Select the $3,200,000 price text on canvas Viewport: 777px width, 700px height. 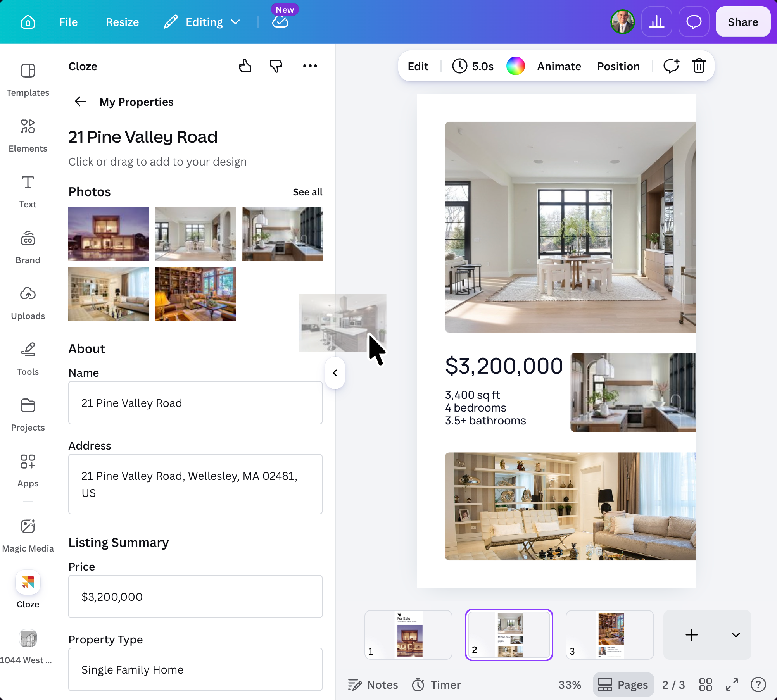(x=504, y=366)
